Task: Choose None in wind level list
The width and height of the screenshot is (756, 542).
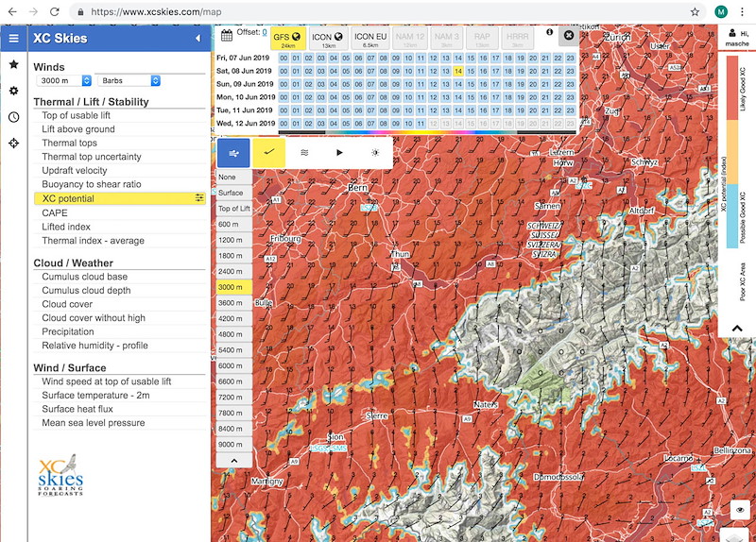Action: (x=233, y=178)
